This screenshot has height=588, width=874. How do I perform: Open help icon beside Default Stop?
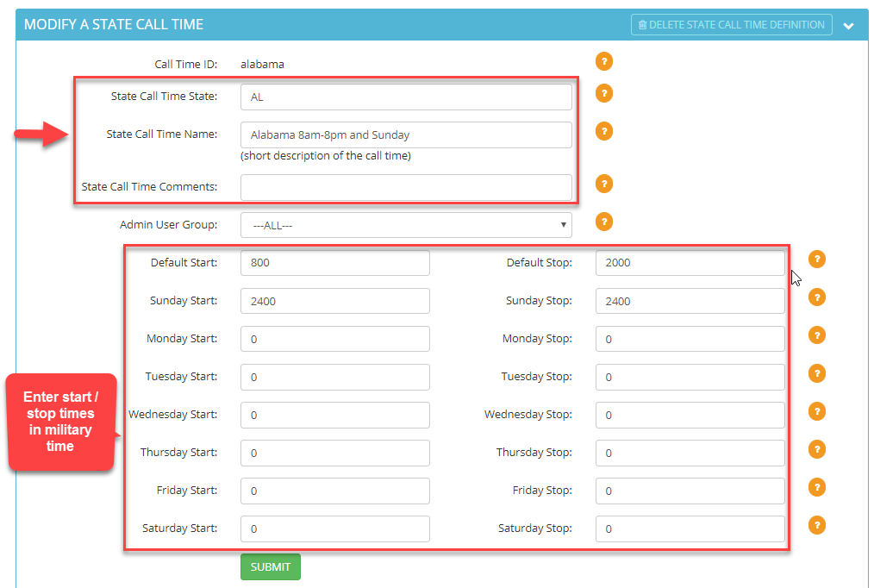coord(816,260)
